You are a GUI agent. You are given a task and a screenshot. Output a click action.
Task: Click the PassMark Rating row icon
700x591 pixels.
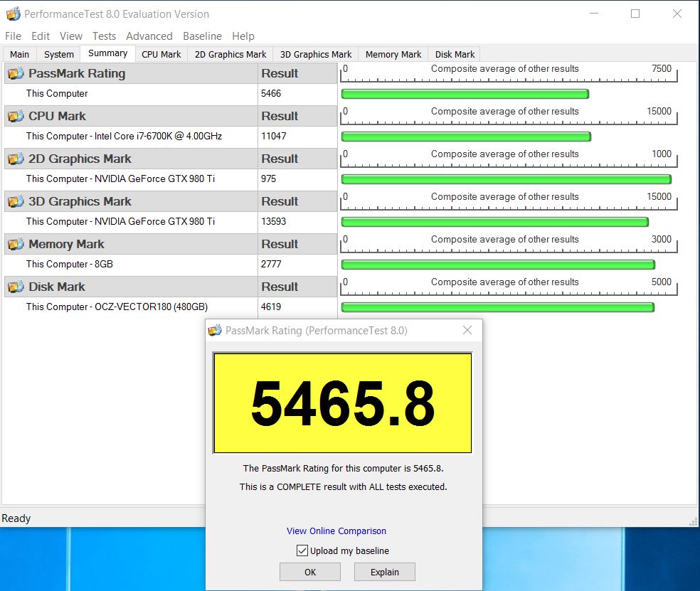pos(16,74)
